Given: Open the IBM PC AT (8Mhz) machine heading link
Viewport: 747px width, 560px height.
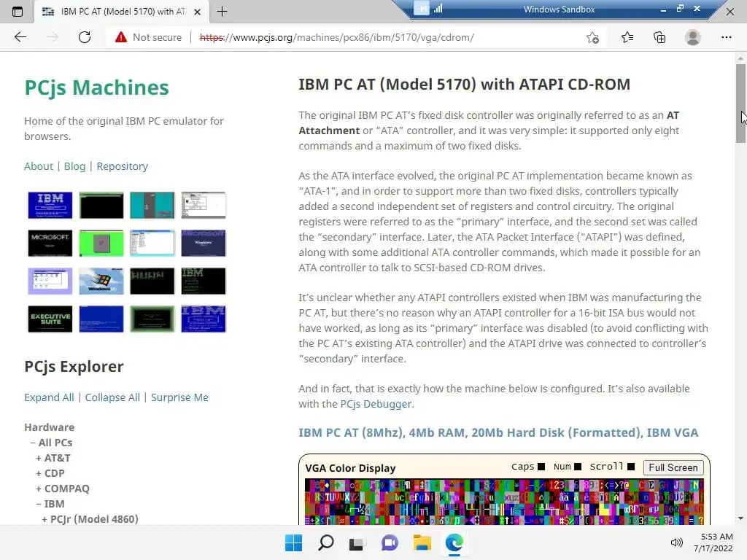Looking at the screenshot, I should tap(498, 432).
